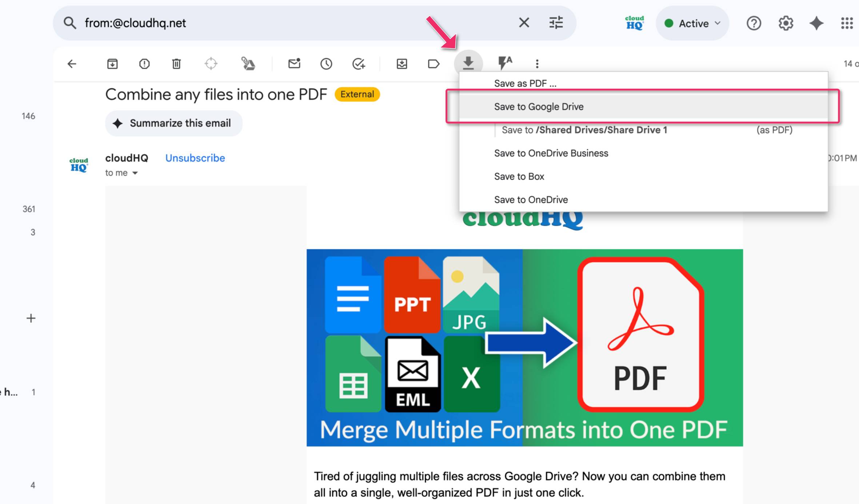This screenshot has height=504, width=859.
Task: Click the Merge Multiple Formats banner image
Action: pos(524,347)
